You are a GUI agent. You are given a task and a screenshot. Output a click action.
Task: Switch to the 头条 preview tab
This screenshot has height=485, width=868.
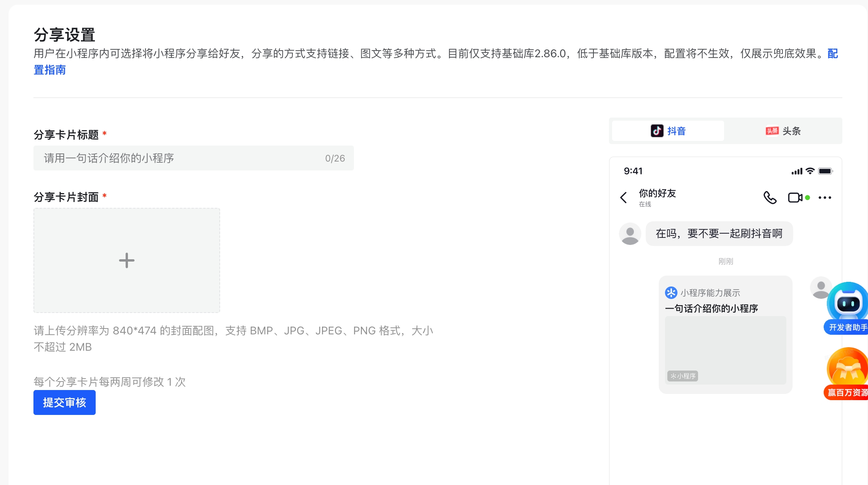click(783, 131)
